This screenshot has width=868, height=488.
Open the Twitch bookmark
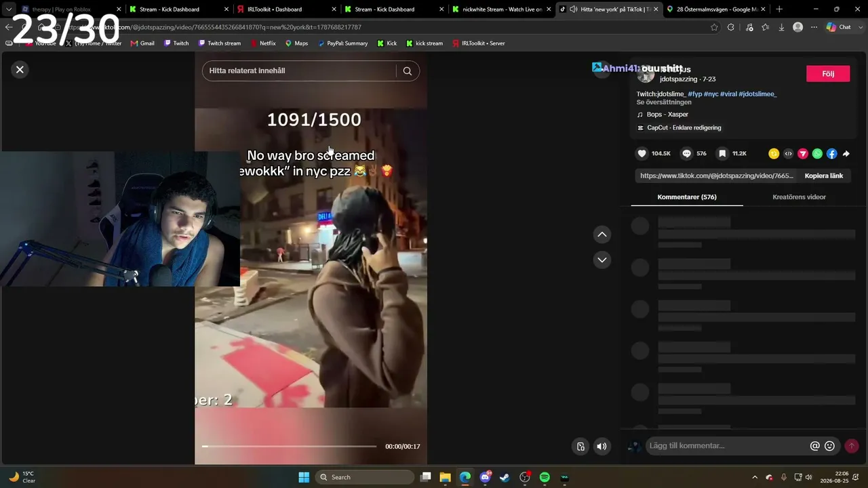pos(176,43)
